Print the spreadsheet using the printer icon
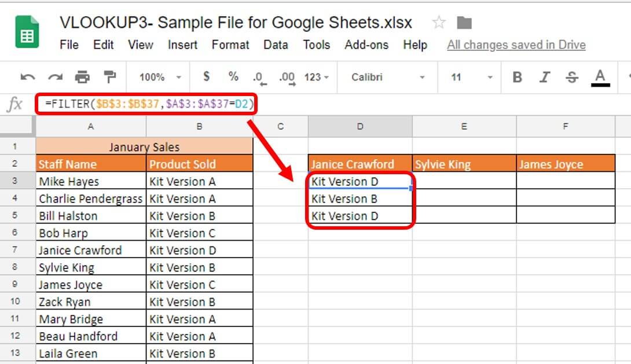The height and width of the screenshot is (364, 631). (82, 77)
